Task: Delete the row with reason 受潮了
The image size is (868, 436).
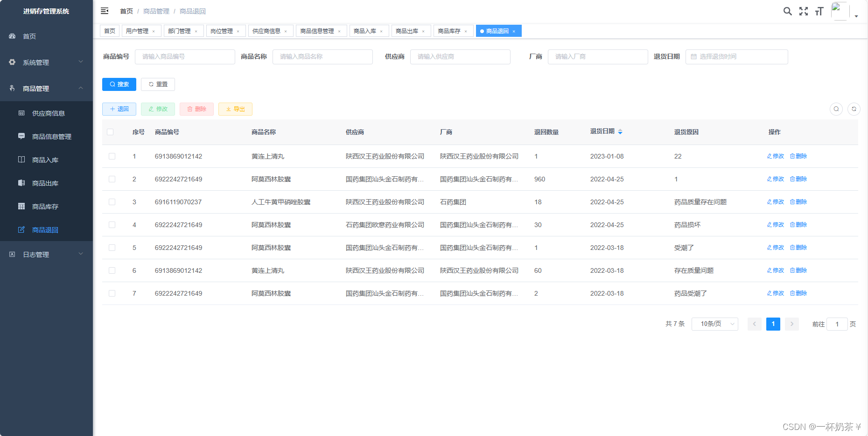Action: coord(798,248)
